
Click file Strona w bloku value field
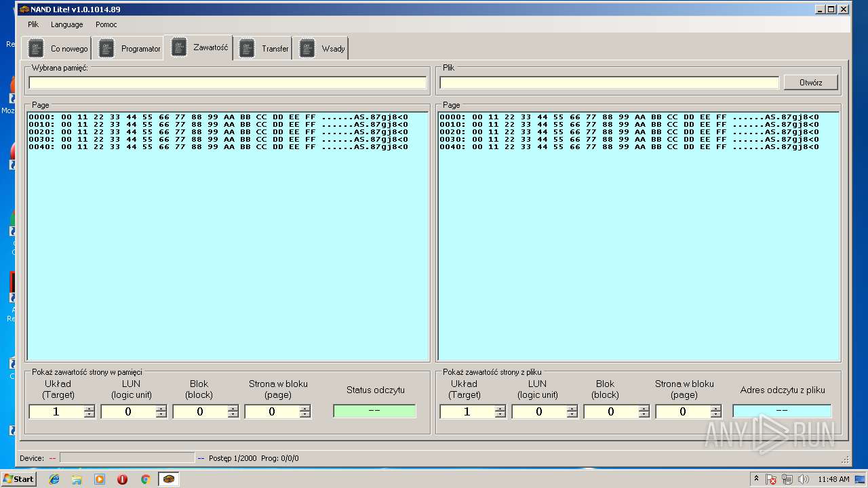[x=683, y=411]
